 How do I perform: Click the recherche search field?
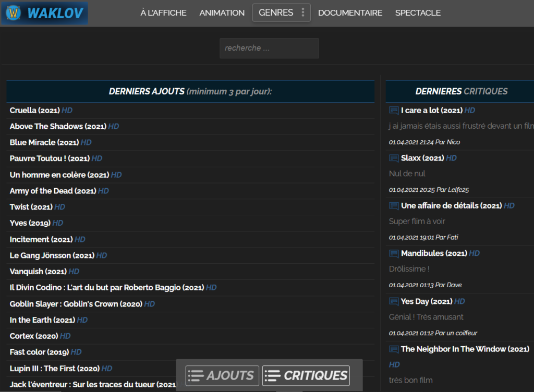(269, 48)
